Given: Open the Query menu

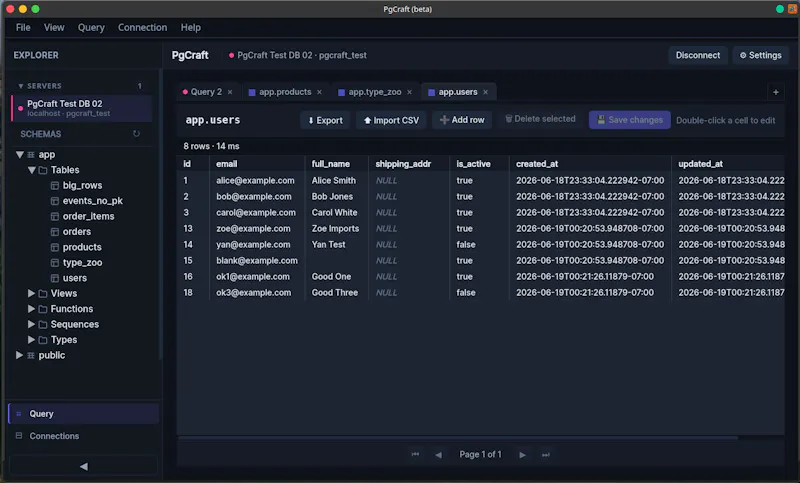Looking at the screenshot, I should point(91,28).
